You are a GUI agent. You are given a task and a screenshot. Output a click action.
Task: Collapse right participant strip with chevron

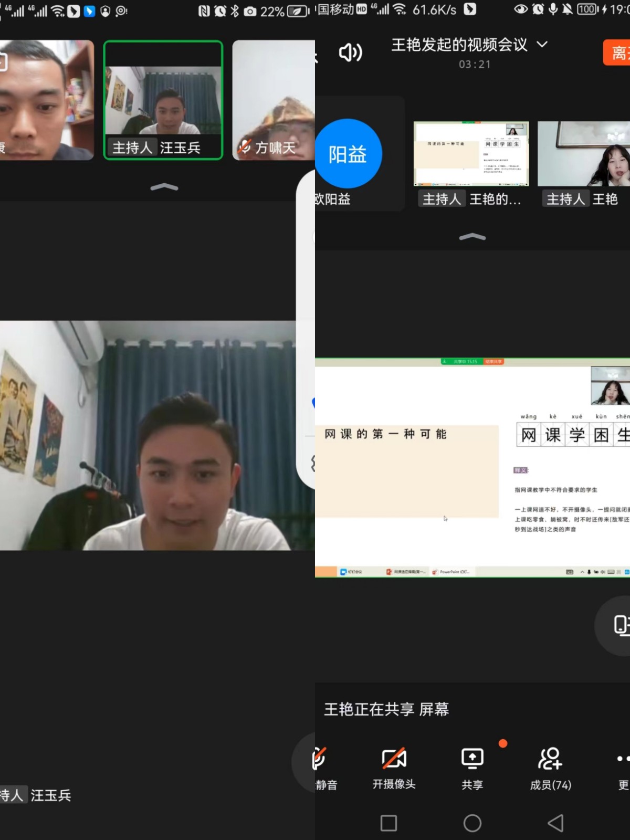(x=472, y=237)
